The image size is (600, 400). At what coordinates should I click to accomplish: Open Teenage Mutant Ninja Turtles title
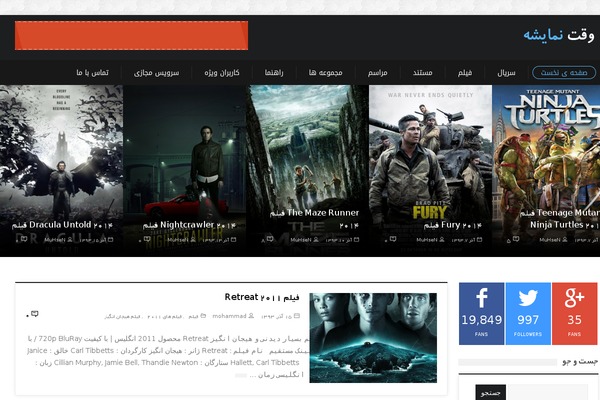tap(559, 219)
